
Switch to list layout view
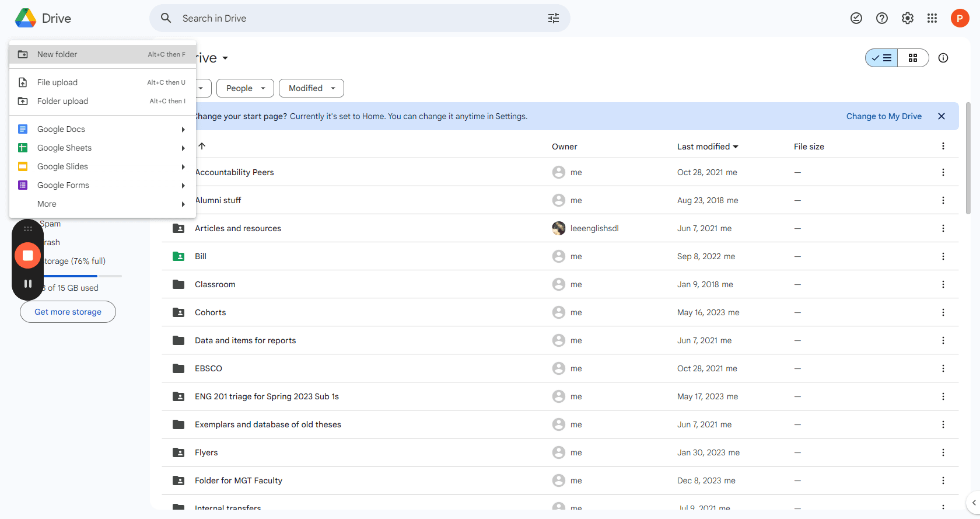[x=881, y=58]
